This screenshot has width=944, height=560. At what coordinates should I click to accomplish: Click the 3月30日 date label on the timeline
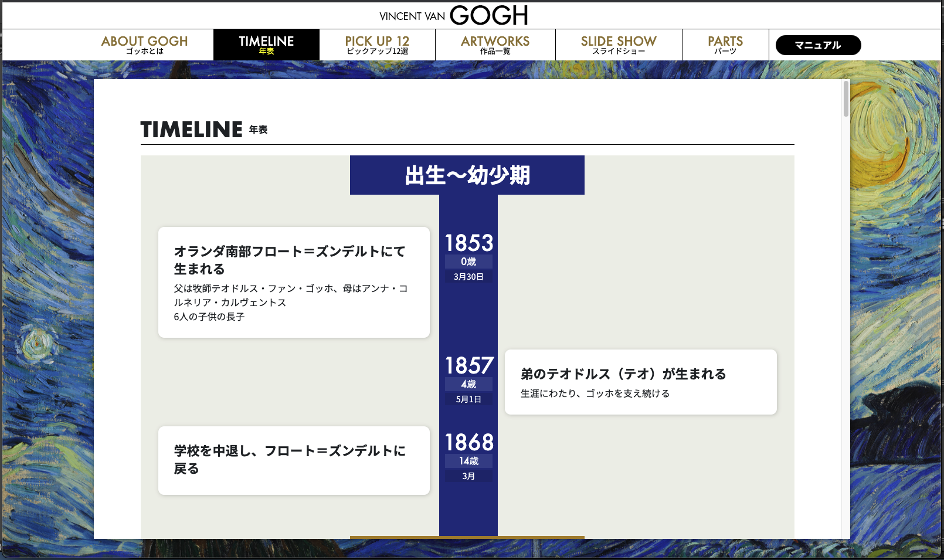point(468,275)
